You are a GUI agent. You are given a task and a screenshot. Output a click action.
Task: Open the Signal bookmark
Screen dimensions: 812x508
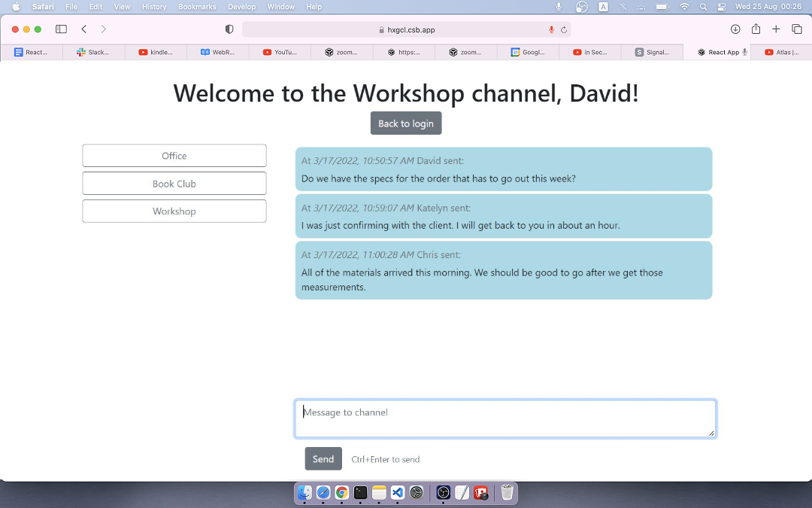click(x=652, y=52)
